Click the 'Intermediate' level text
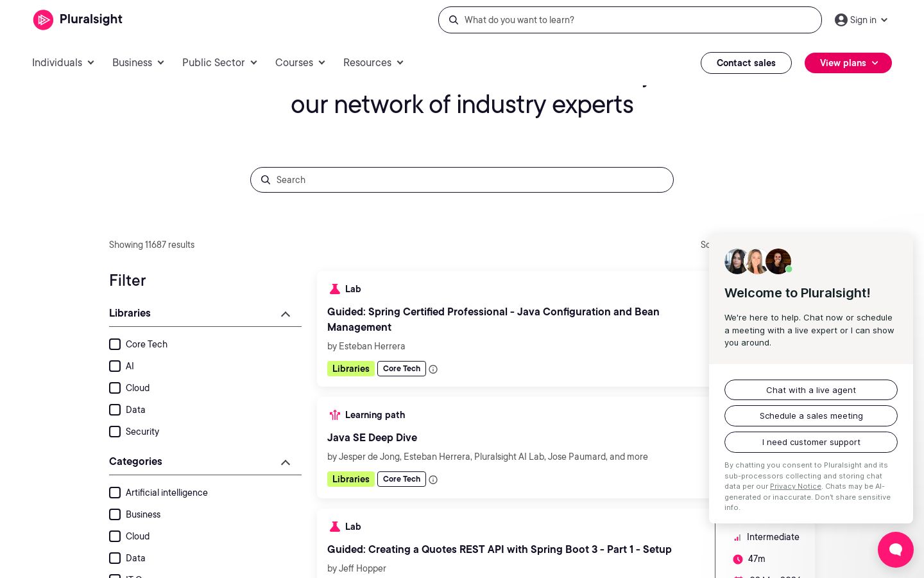The width and height of the screenshot is (924, 578). click(x=773, y=537)
